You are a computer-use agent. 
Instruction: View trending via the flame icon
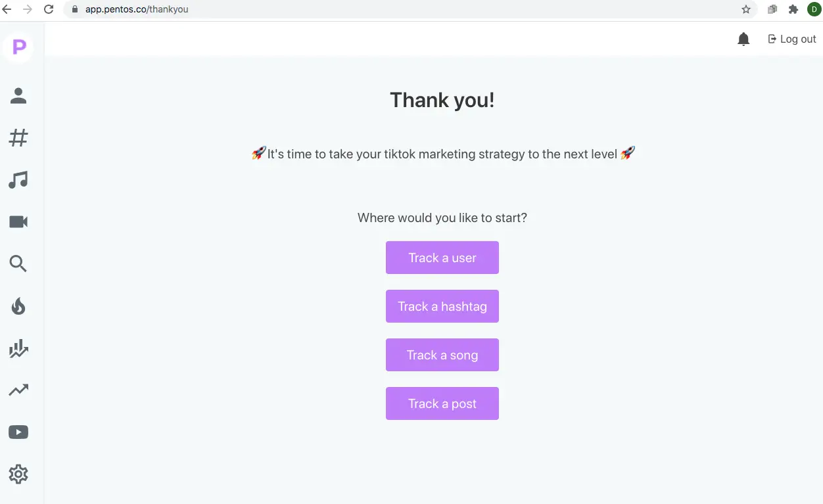[18, 306]
